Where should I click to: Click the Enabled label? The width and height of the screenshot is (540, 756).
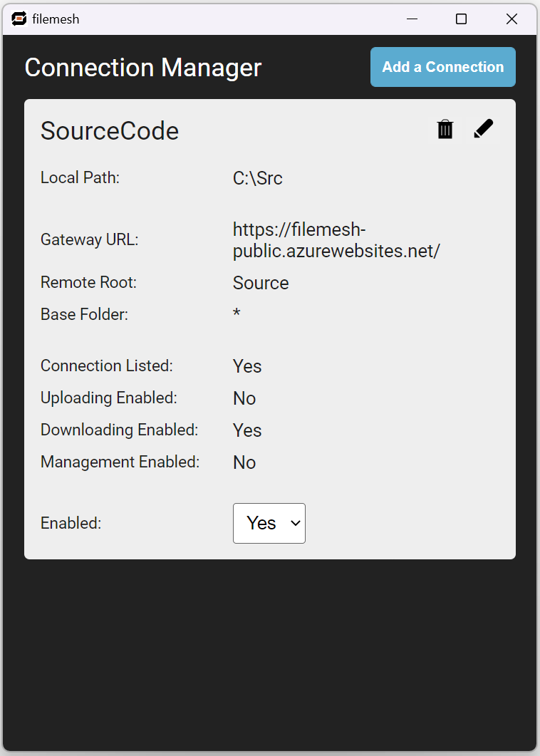tap(71, 523)
